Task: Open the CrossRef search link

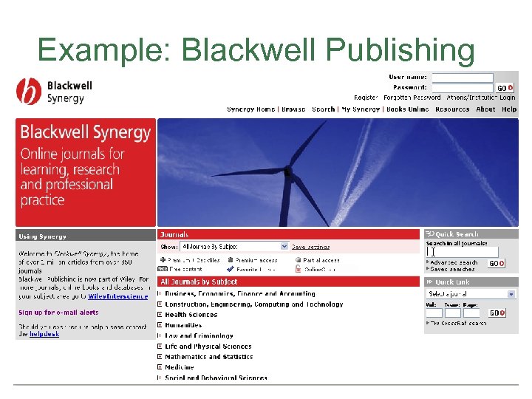Action: point(458,323)
